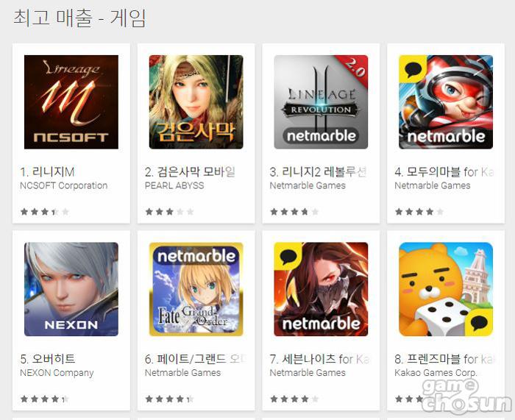Open the Lineage M NCSOFT app icon

[x=71, y=102]
